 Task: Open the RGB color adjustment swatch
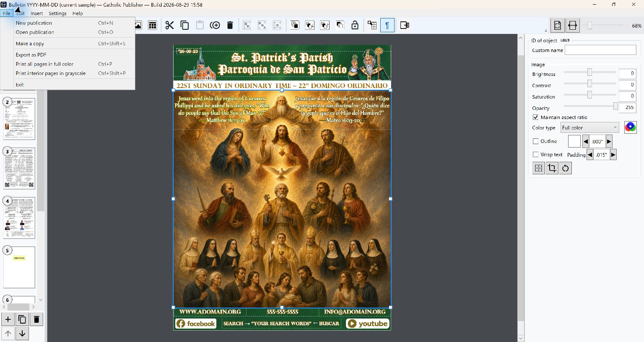(630, 127)
